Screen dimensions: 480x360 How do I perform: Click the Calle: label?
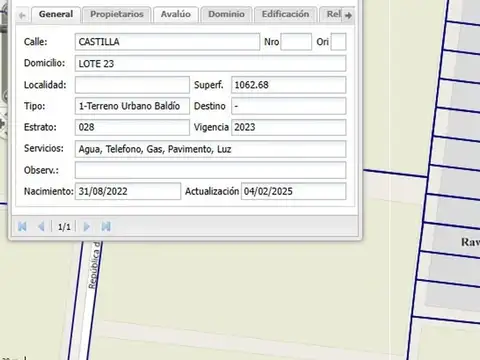[35, 42]
